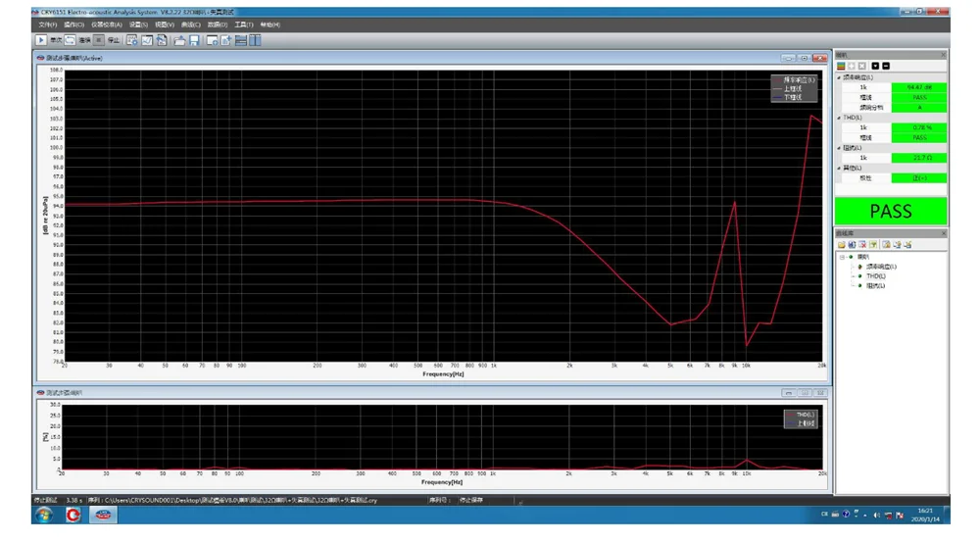Open a file using the folder icon in toolbar
The width and height of the screenshot is (980, 542).
coord(179,40)
